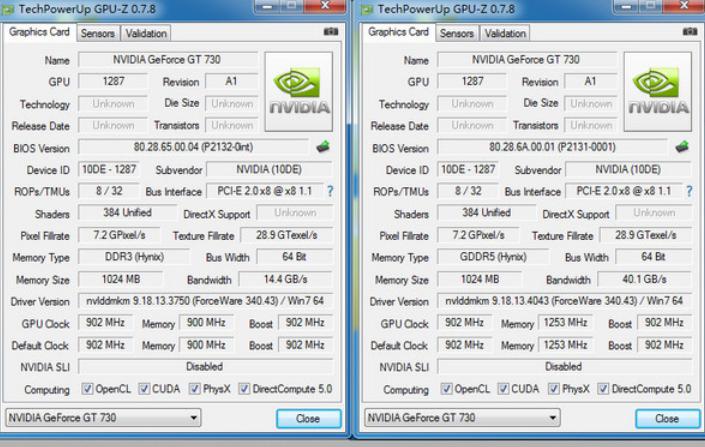Click driver version field with 9.18.13.3750
Screen dimensions: 705x447
pos(205,301)
